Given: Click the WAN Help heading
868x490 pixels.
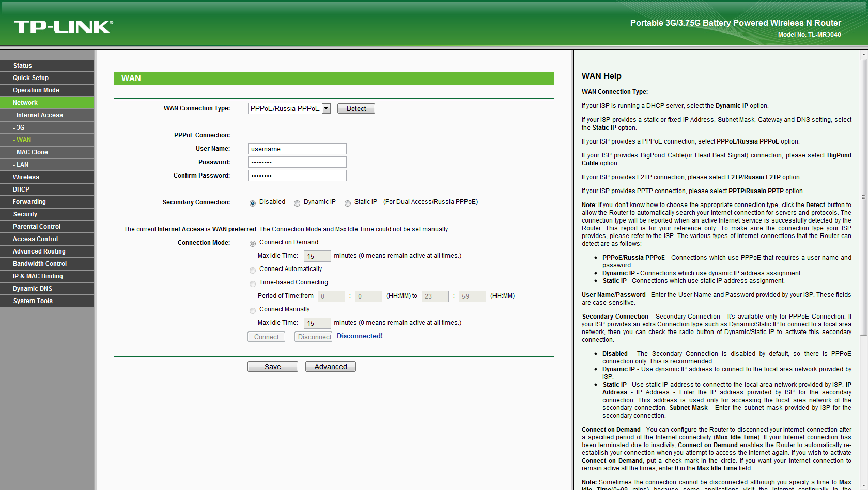Looking at the screenshot, I should [x=601, y=76].
